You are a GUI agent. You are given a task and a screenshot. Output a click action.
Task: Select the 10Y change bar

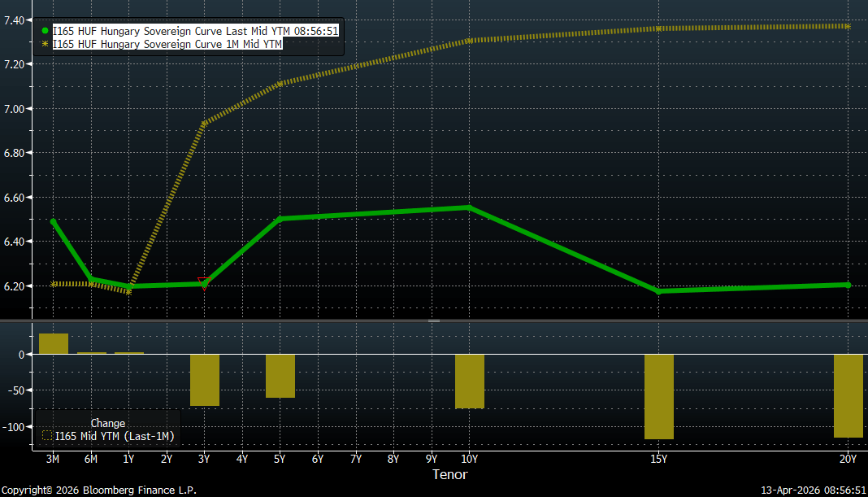(469, 381)
